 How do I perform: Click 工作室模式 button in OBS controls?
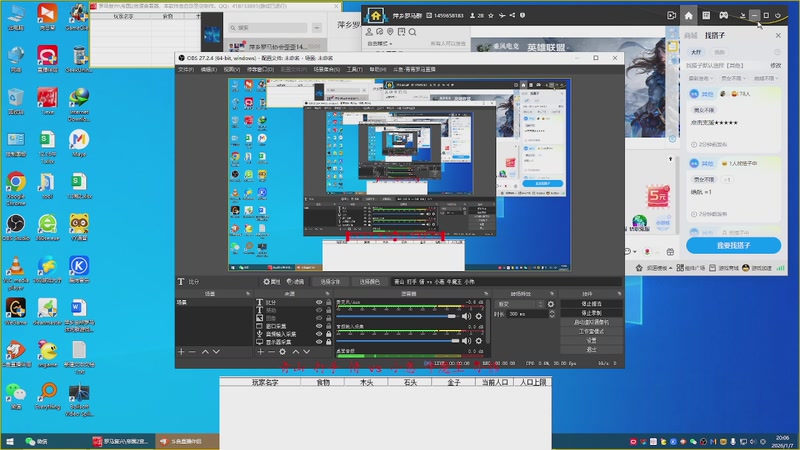click(591, 331)
